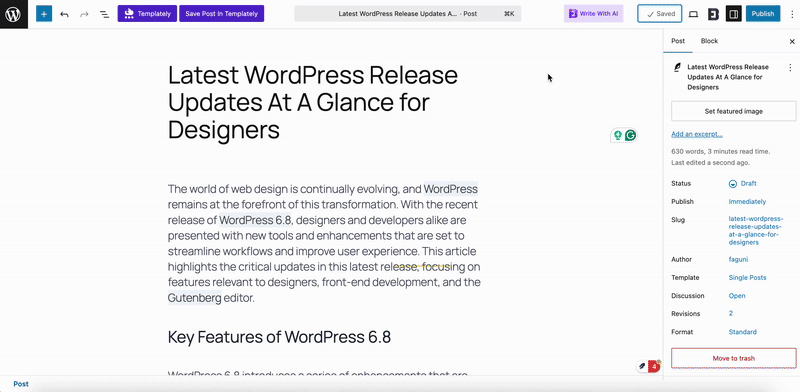The height and width of the screenshot is (392, 800).
Task: Change Discussion setting Open
Action: coord(737,296)
